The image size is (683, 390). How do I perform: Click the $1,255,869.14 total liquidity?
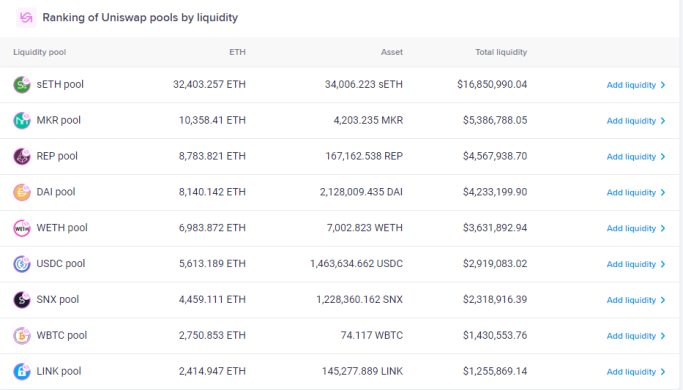495,371
